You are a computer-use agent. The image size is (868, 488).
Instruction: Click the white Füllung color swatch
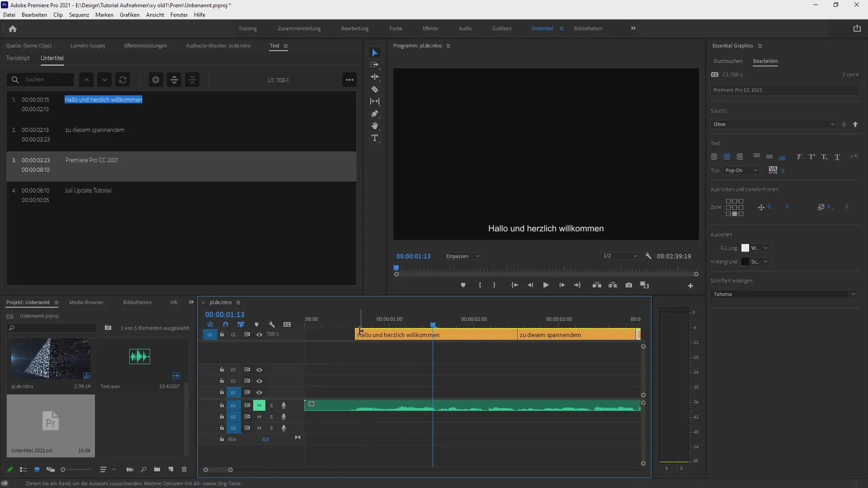(745, 248)
